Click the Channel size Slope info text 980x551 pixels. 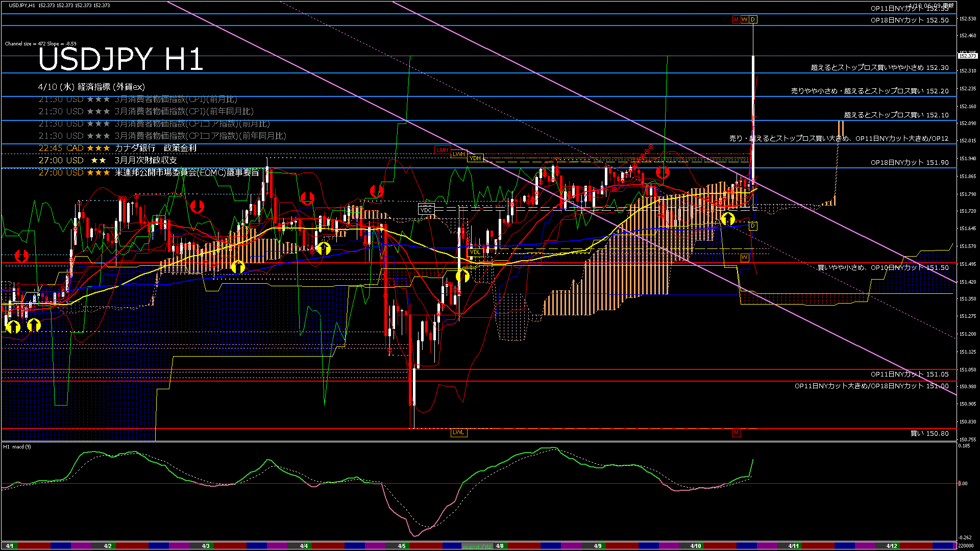coord(41,44)
